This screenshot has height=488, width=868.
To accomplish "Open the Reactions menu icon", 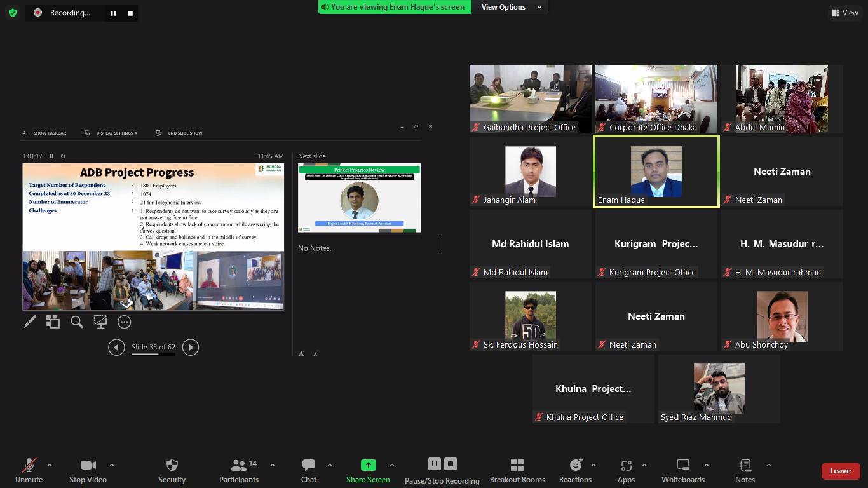I will [x=576, y=465].
